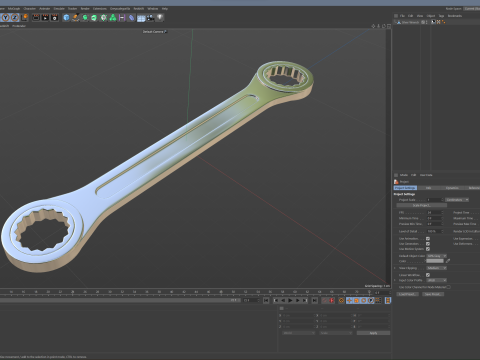This screenshot has height=360, width=480.
Task: Open the Project Scale units dropdown
Action: point(457,200)
